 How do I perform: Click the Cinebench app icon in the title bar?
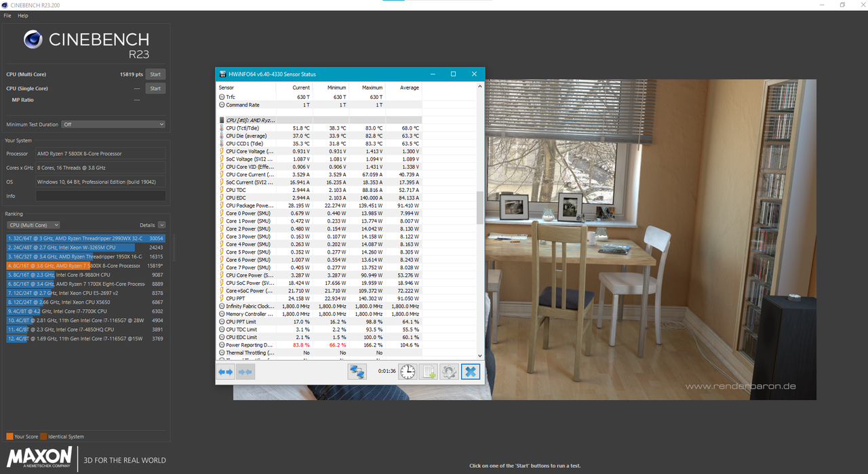click(x=5, y=5)
